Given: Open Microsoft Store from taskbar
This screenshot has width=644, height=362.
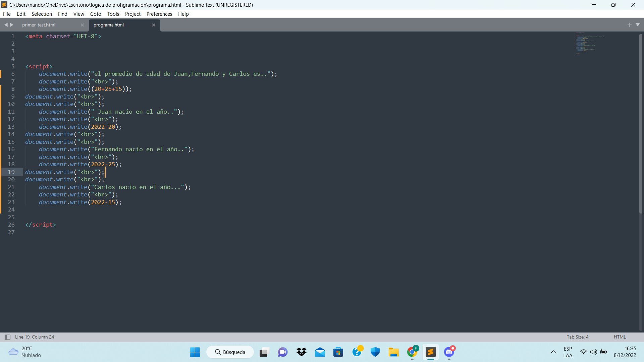Looking at the screenshot, I should (338, 352).
